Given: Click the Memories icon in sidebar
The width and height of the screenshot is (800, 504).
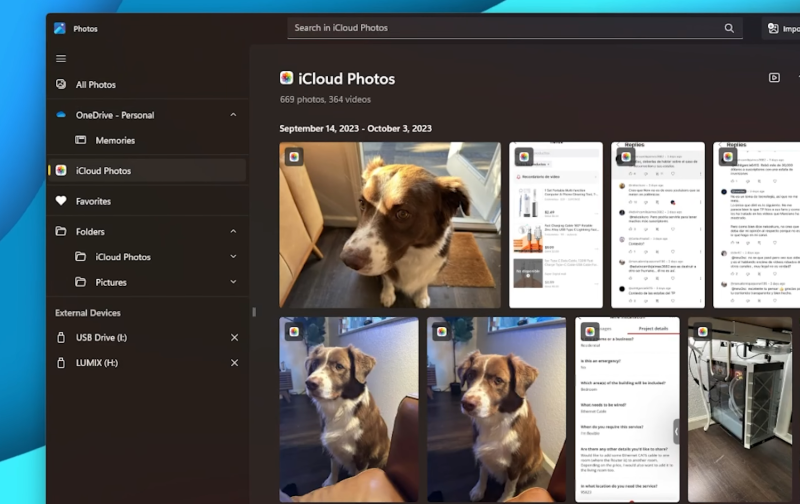Looking at the screenshot, I should (x=81, y=140).
